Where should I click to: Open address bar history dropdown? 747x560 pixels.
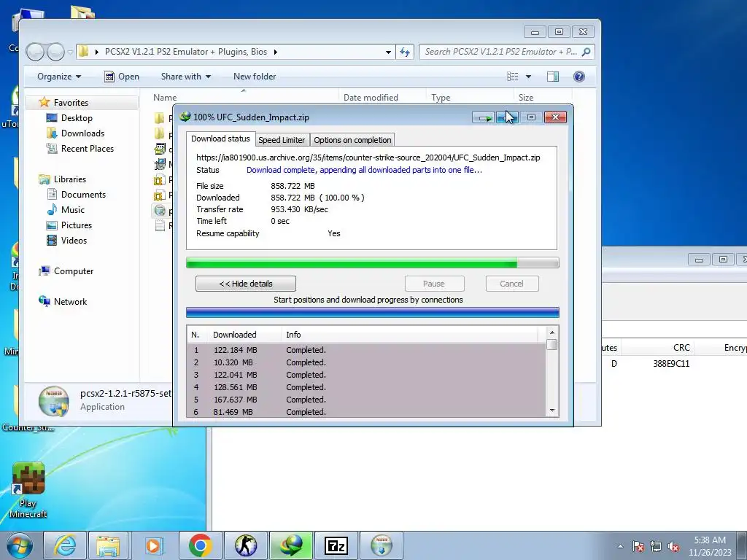tap(388, 52)
